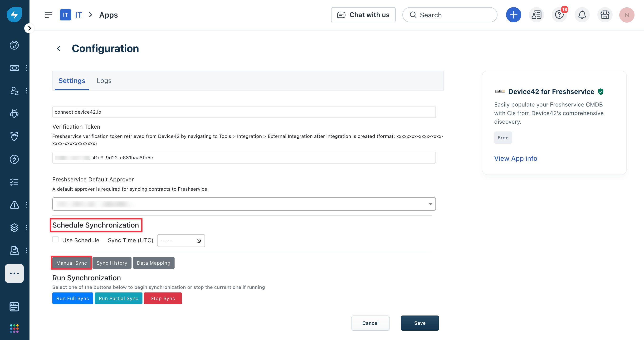Enable the Use Schedule checkbox
The height and width of the screenshot is (340, 644).
pyautogui.click(x=55, y=239)
